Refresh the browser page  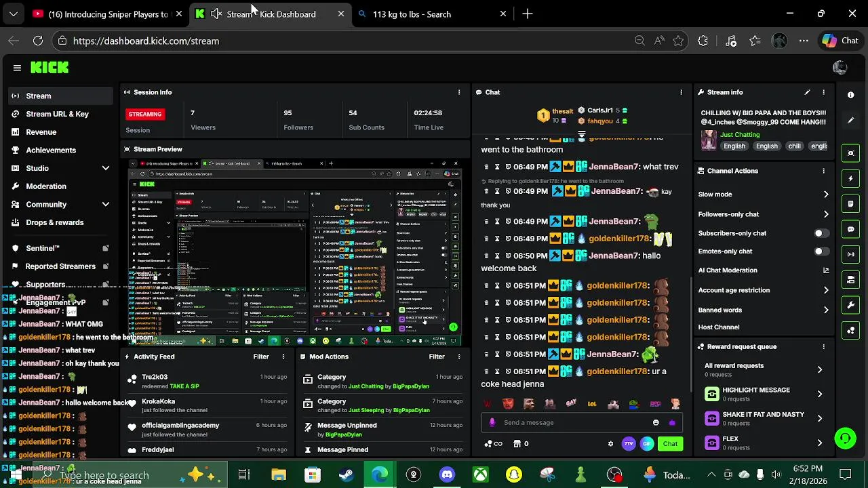click(38, 41)
